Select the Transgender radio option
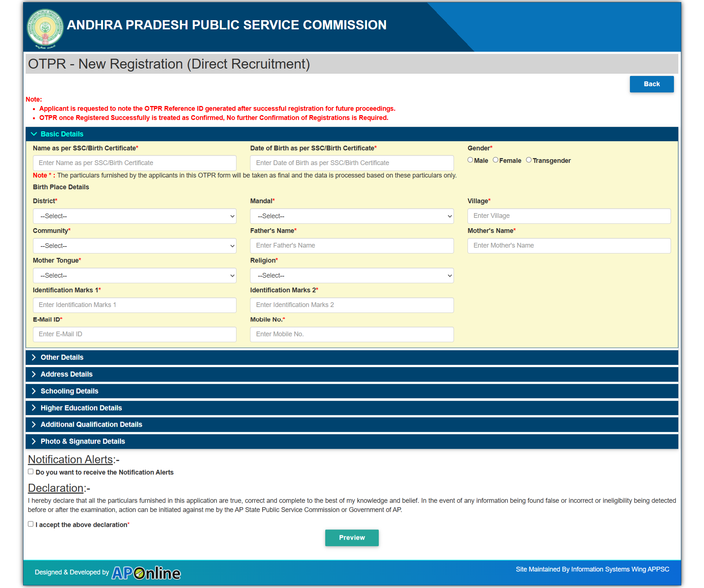The width and height of the screenshot is (704, 588). click(x=529, y=160)
